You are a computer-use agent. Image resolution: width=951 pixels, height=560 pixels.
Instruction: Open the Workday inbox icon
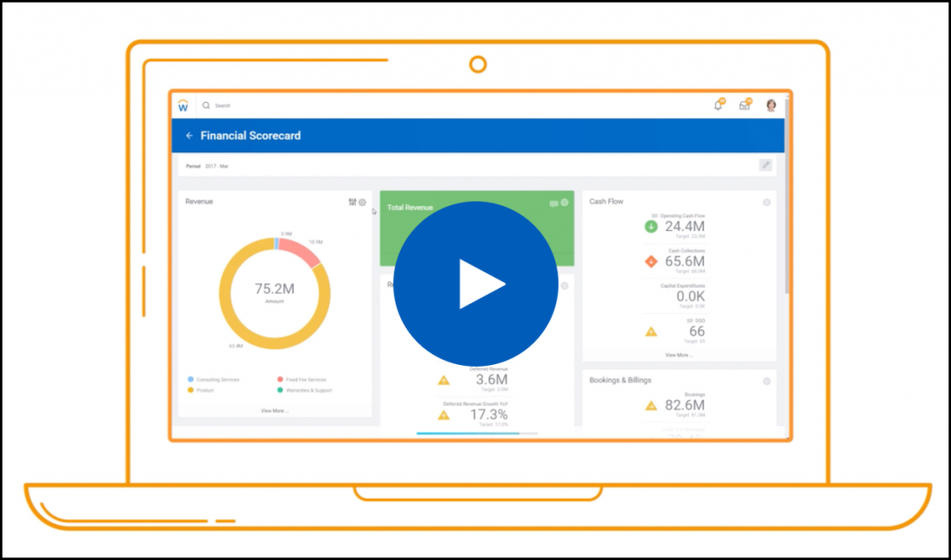tap(745, 105)
